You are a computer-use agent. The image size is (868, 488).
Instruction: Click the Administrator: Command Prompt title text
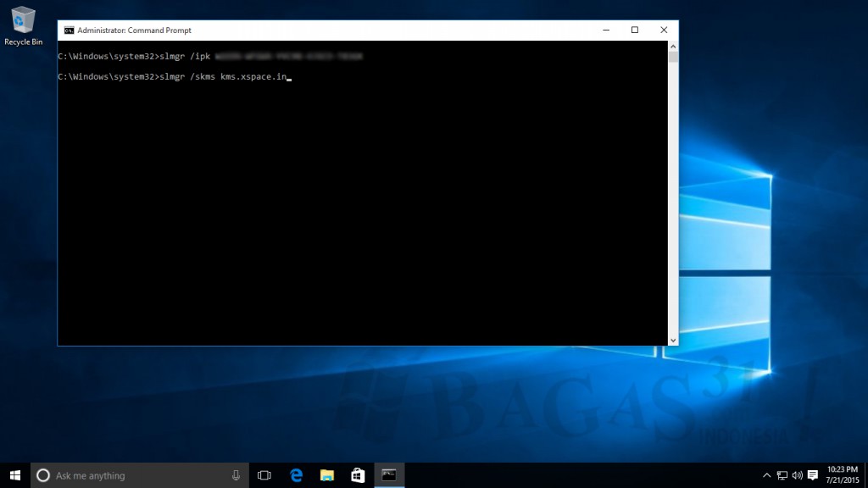pos(135,30)
